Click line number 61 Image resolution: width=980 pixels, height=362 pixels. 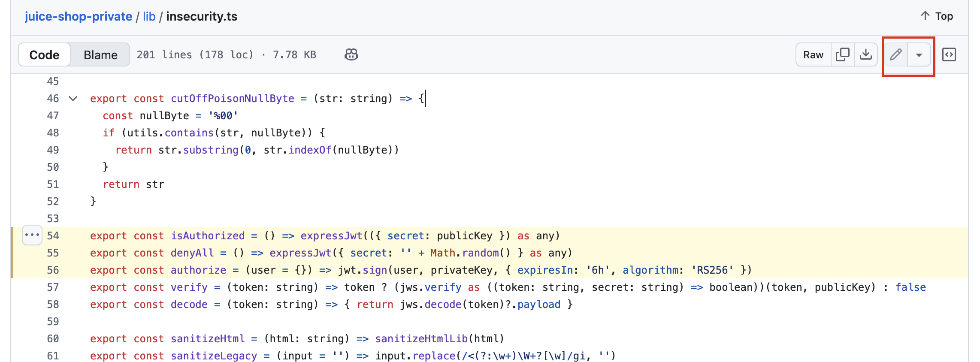click(53, 356)
